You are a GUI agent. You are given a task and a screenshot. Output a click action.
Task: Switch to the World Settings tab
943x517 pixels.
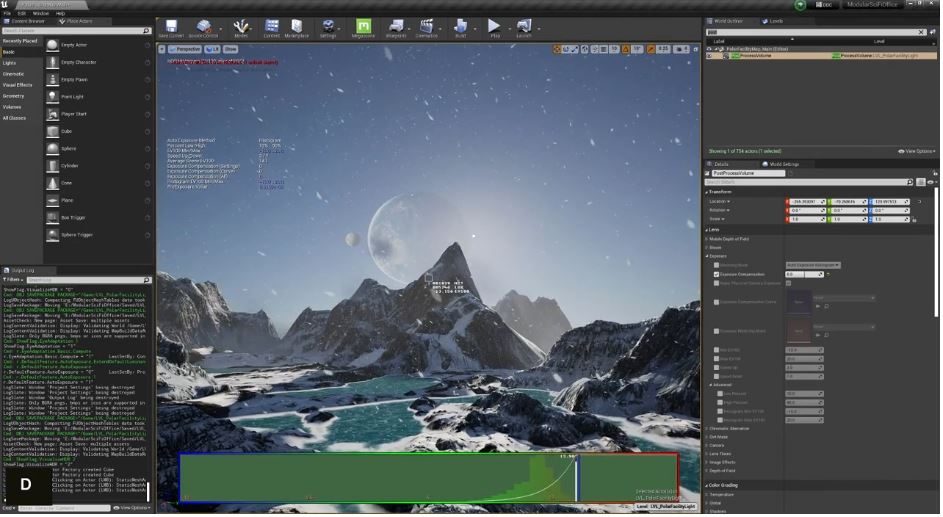(x=782, y=164)
